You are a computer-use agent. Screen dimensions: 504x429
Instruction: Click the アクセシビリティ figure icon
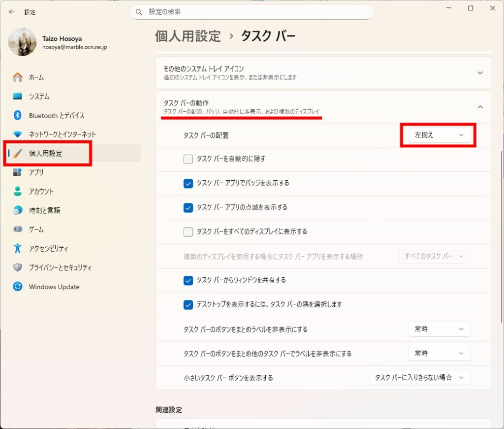coord(18,248)
